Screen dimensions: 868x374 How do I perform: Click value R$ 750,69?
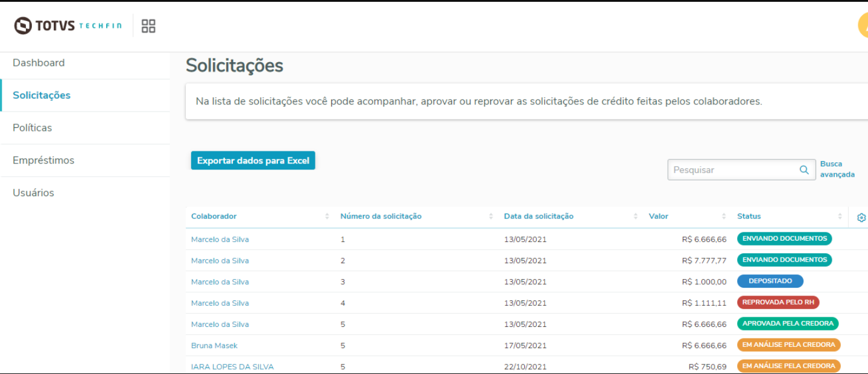708,367
